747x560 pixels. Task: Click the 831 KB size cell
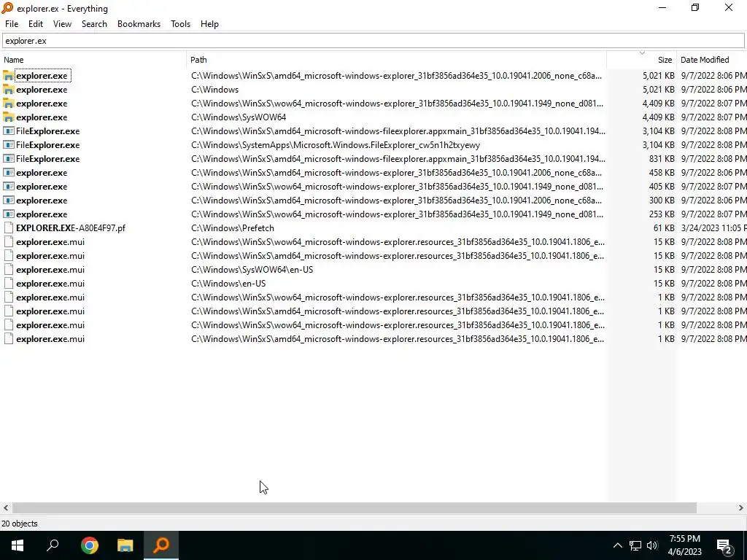[x=661, y=158]
